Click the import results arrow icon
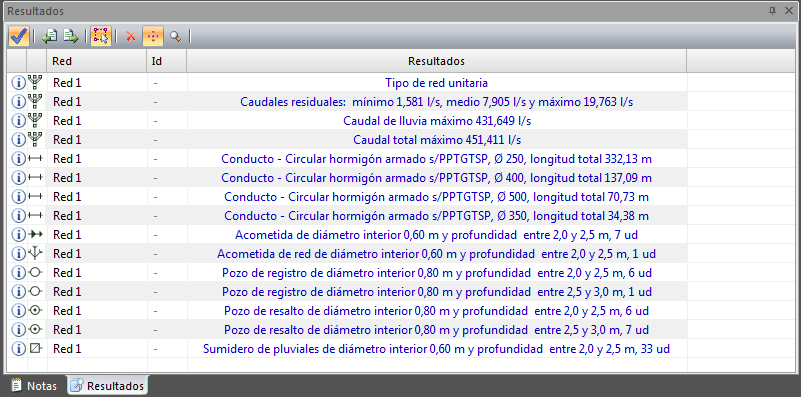The image size is (801, 397). pos(50,36)
